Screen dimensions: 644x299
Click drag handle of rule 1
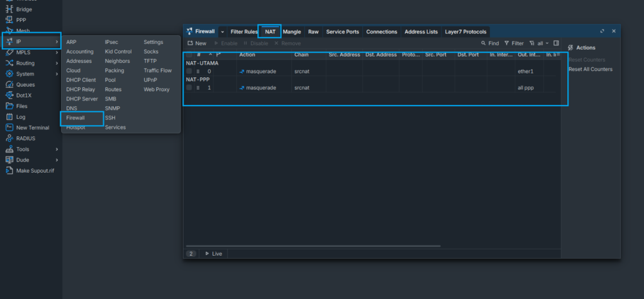tap(198, 88)
